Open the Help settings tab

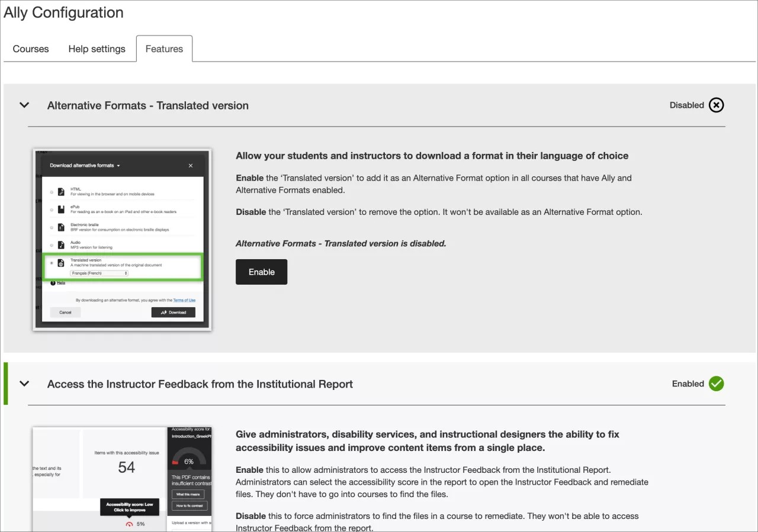[97, 49]
